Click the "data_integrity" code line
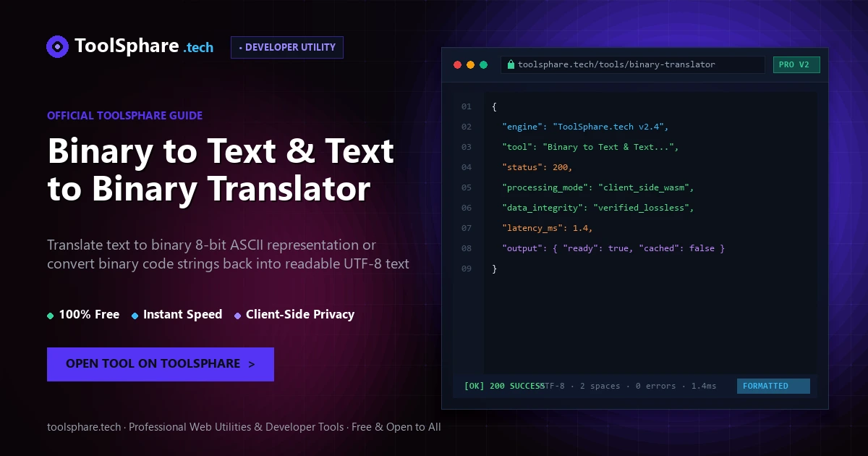This screenshot has height=456, width=868. [x=598, y=208]
